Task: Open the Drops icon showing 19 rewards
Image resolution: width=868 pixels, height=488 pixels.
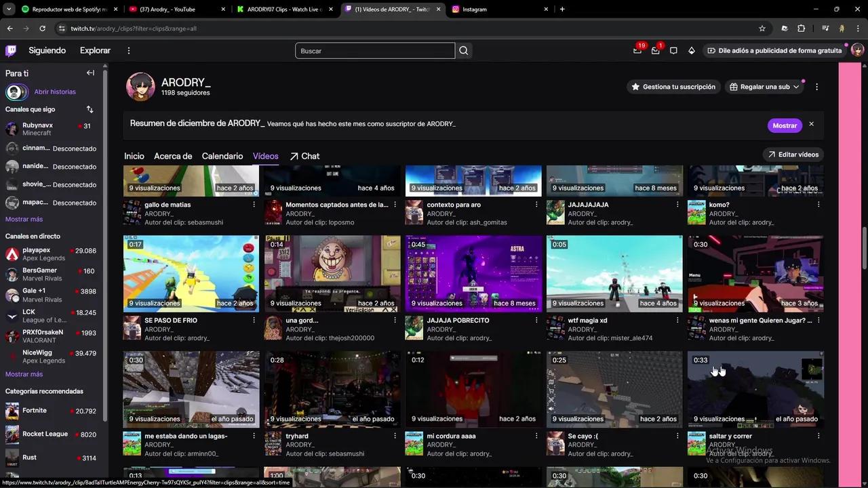Action: (637, 50)
